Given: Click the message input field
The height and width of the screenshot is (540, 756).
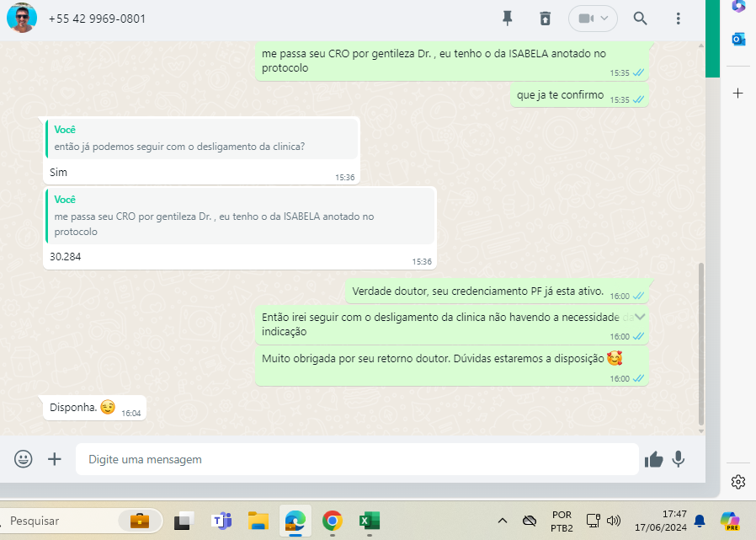Looking at the screenshot, I should point(357,460).
